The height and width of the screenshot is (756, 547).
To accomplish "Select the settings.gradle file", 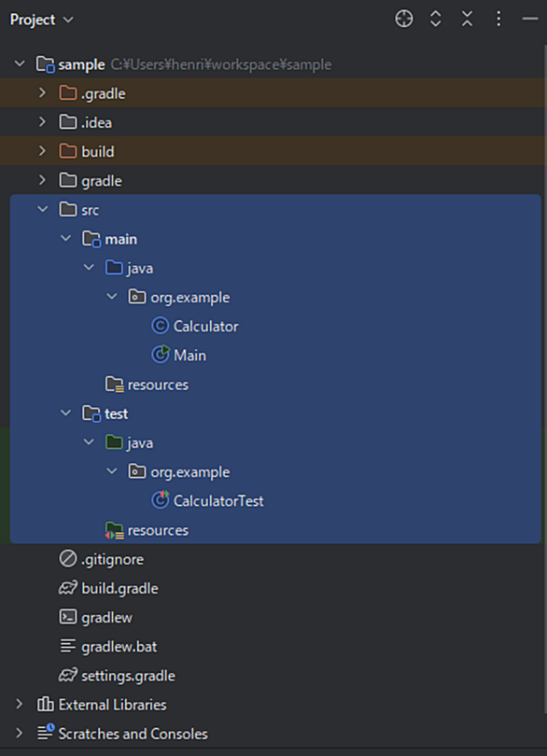I will pyautogui.click(x=117, y=676).
